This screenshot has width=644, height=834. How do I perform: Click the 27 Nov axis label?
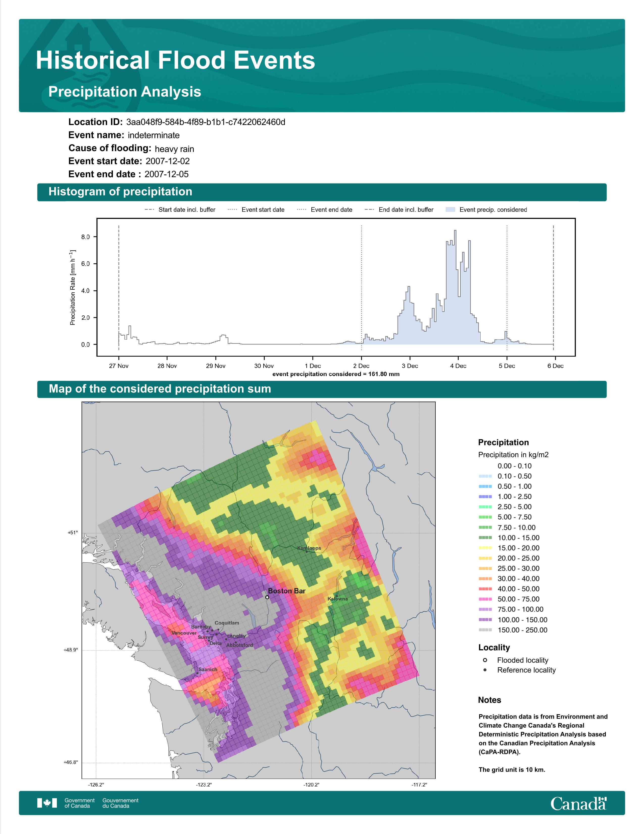[119, 366]
